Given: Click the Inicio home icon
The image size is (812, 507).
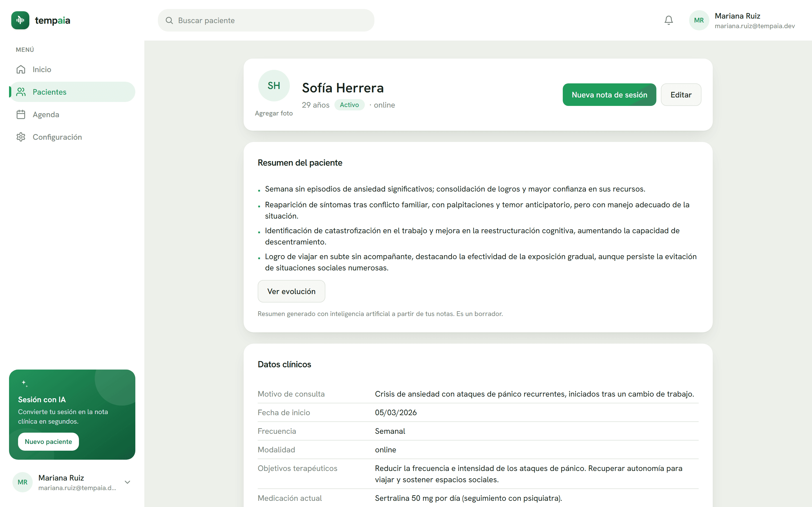Looking at the screenshot, I should click(x=21, y=69).
